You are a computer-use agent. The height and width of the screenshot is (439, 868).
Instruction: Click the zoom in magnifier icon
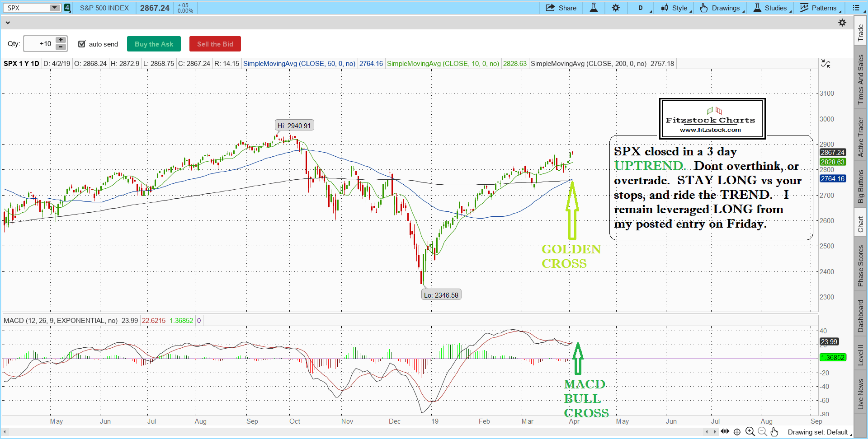[x=750, y=432]
